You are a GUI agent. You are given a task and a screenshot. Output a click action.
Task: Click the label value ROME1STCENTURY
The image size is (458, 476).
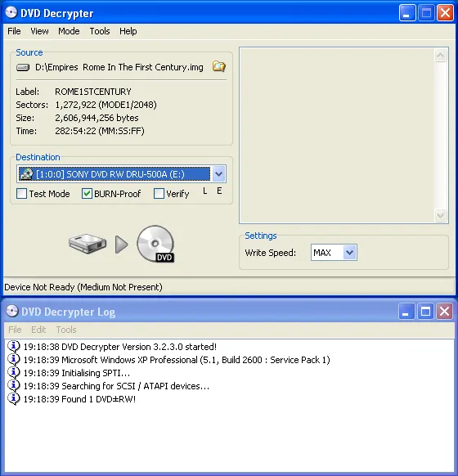[x=93, y=92]
